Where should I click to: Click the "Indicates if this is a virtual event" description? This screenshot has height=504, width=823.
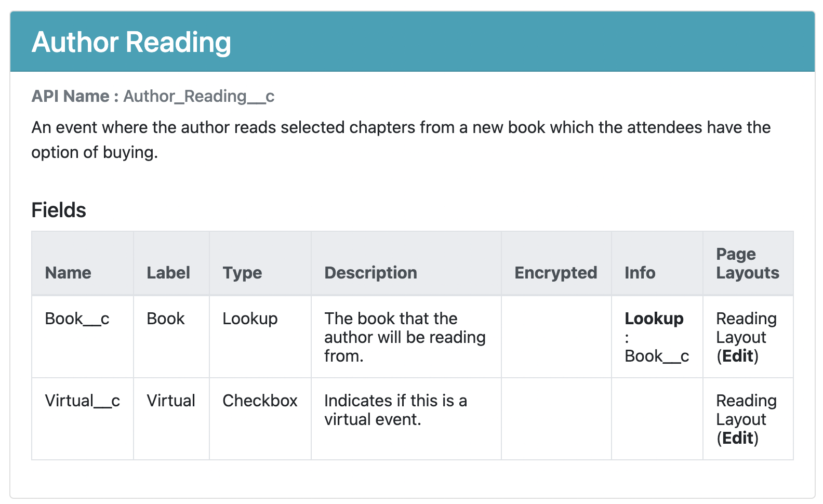coord(395,410)
